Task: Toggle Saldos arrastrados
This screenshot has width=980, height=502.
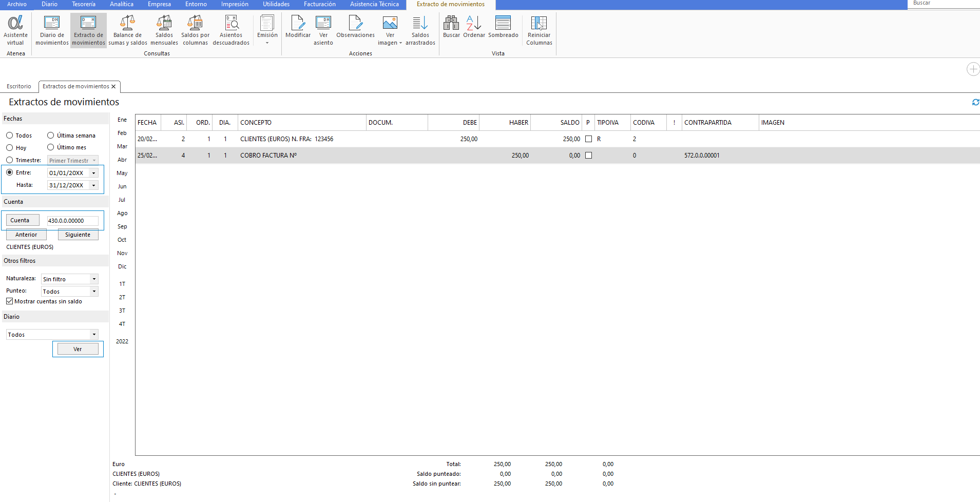Action: tap(420, 30)
